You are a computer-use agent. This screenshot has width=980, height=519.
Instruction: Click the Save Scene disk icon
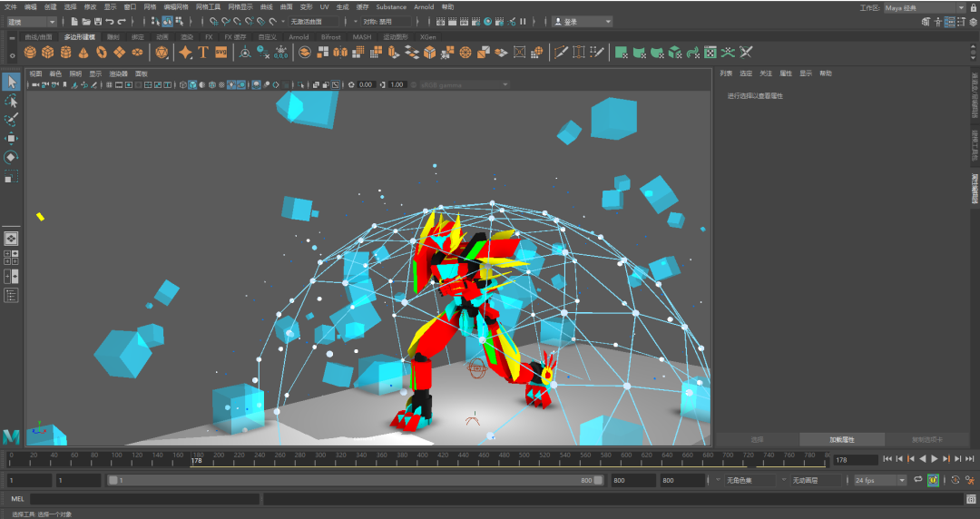click(x=98, y=21)
